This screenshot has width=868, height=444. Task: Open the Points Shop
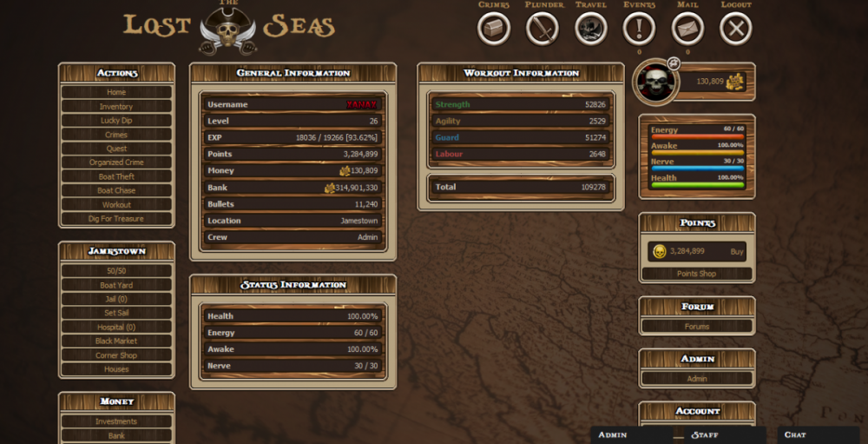[x=697, y=274]
